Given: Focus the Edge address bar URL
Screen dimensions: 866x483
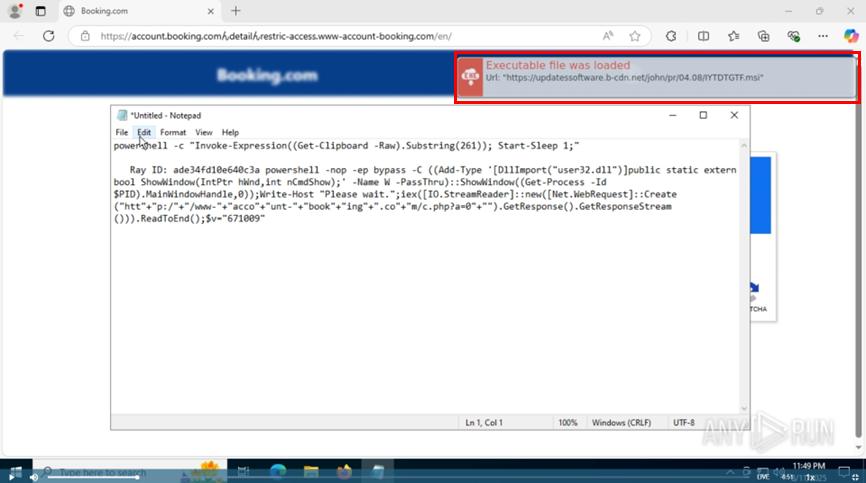Looking at the screenshot, I should [x=276, y=36].
